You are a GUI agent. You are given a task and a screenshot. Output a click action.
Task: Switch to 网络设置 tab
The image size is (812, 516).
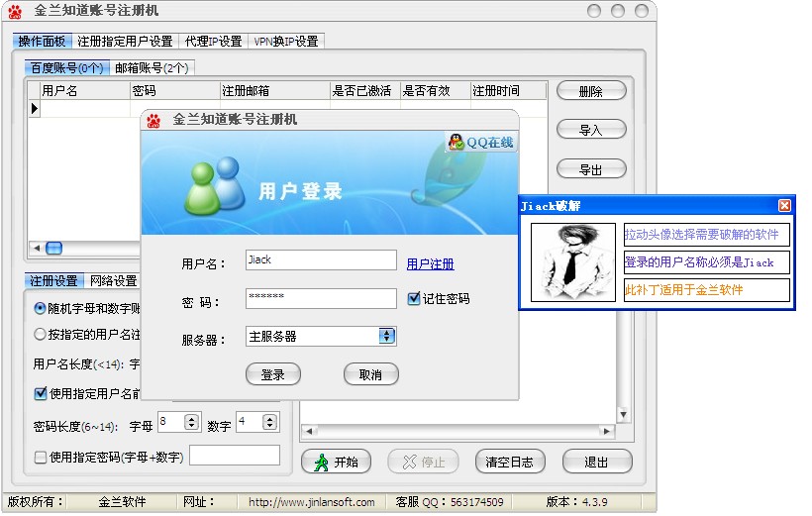[114, 281]
